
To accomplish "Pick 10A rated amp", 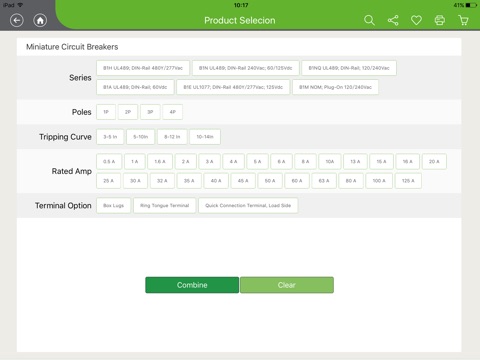I will (330, 162).
